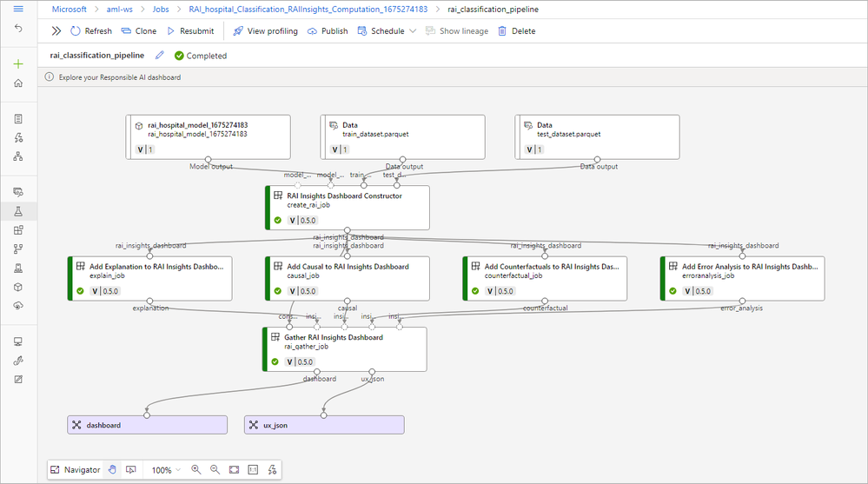
Task: Open Endpoints cloud icon in sidebar
Action: pos(18,306)
